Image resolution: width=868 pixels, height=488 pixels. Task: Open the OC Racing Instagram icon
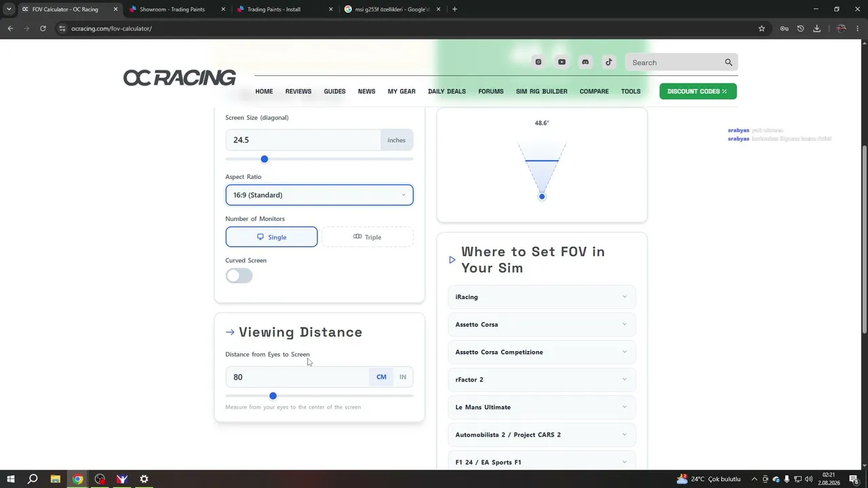(x=538, y=62)
